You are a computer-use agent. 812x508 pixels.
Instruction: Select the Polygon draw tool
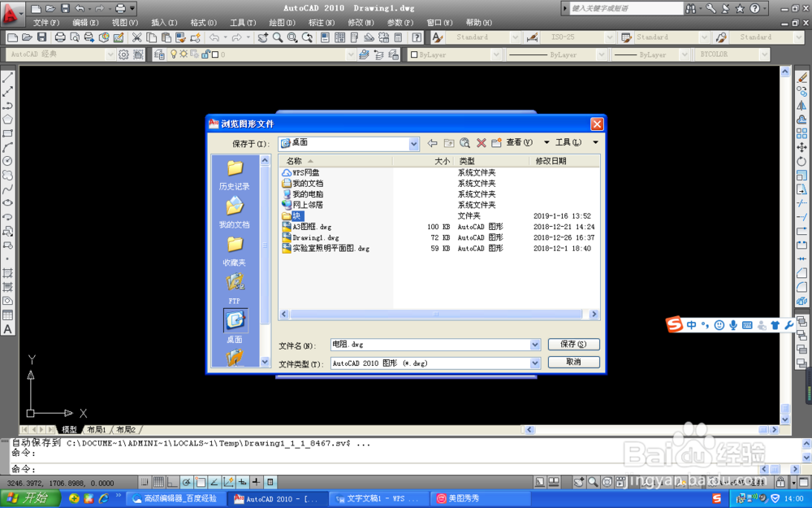pyautogui.click(x=8, y=119)
